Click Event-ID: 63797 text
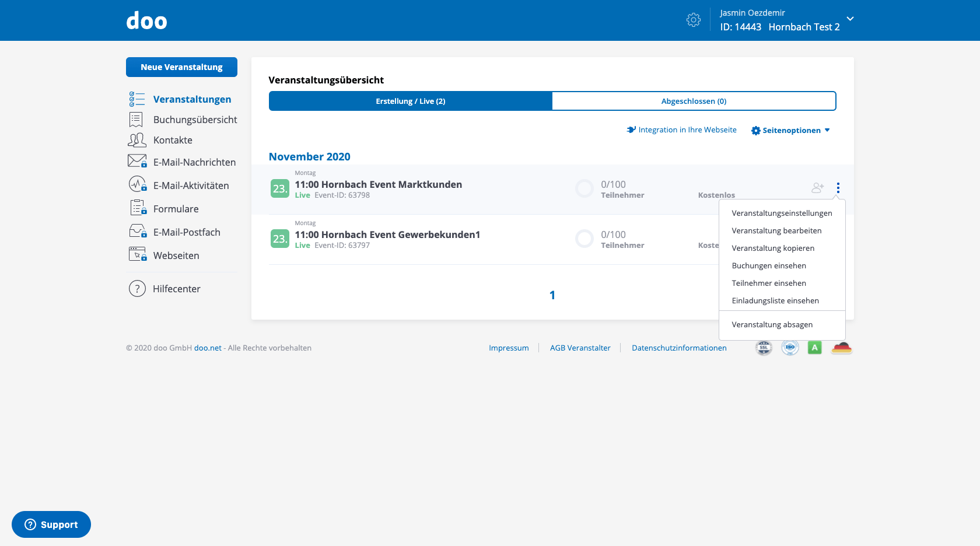The image size is (980, 546). pos(342,245)
